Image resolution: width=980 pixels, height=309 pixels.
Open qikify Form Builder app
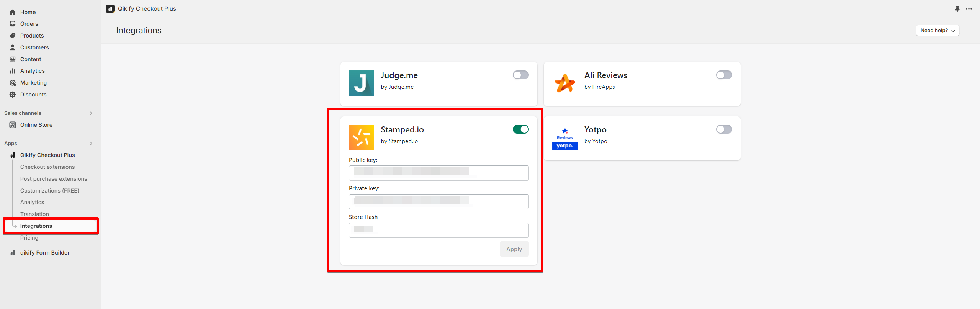pos(45,253)
